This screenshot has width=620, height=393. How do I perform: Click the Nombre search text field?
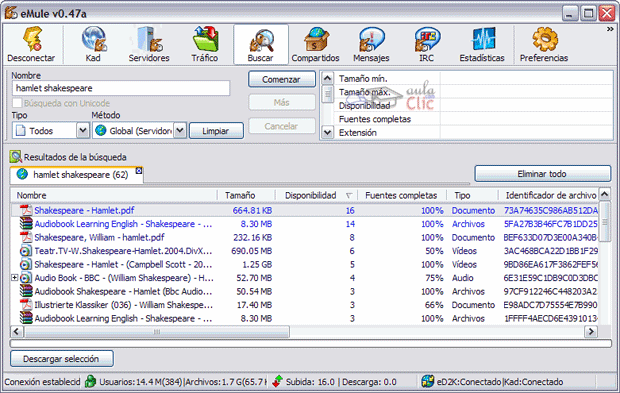click(x=121, y=88)
